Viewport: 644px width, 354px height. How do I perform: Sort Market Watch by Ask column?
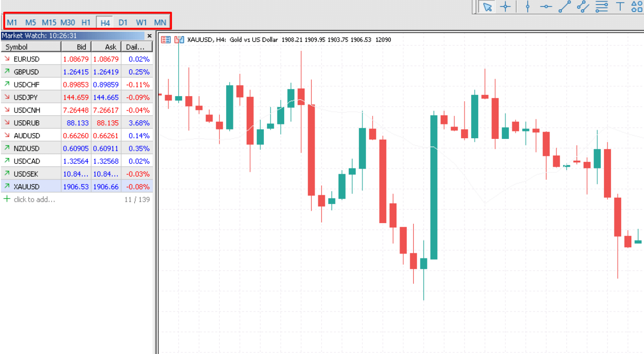(106, 47)
